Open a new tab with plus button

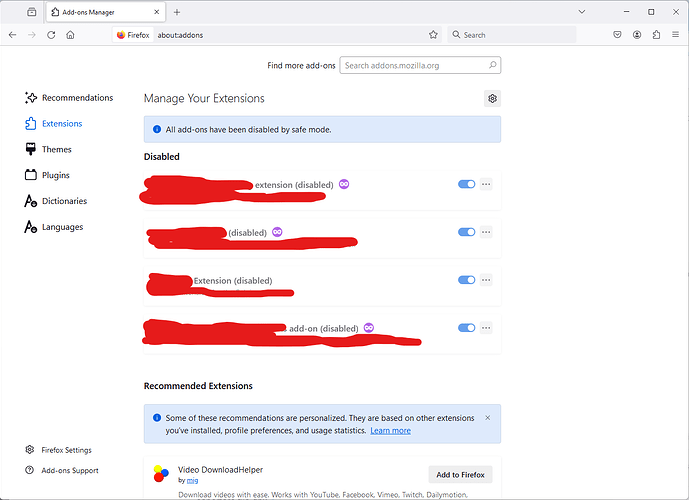(x=177, y=12)
